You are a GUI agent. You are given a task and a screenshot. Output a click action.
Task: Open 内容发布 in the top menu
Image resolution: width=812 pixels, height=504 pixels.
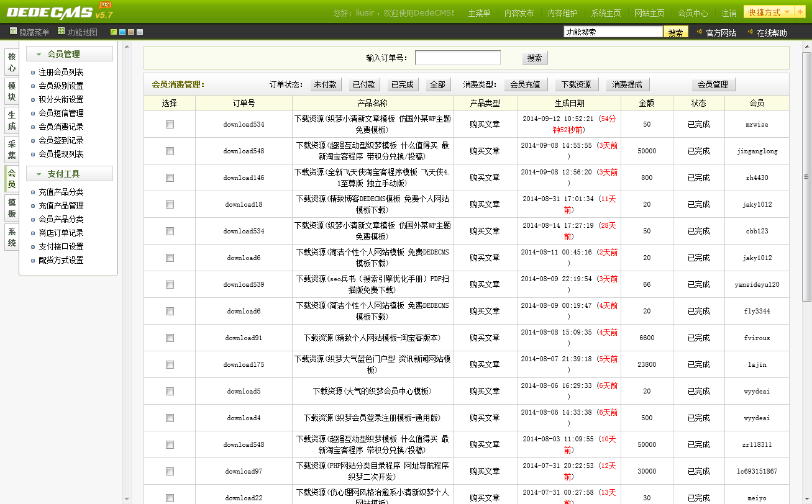(x=519, y=13)
